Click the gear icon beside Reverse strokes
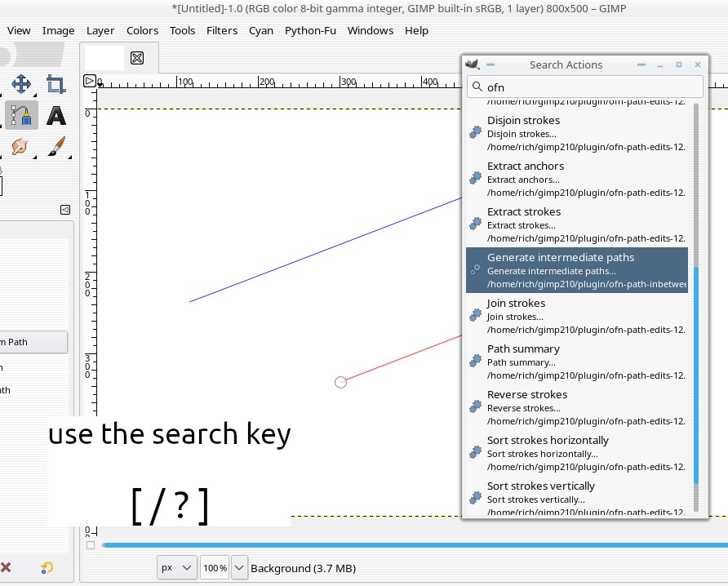The height and width of the screenshot is (586, 728). (x=475, y=407)
